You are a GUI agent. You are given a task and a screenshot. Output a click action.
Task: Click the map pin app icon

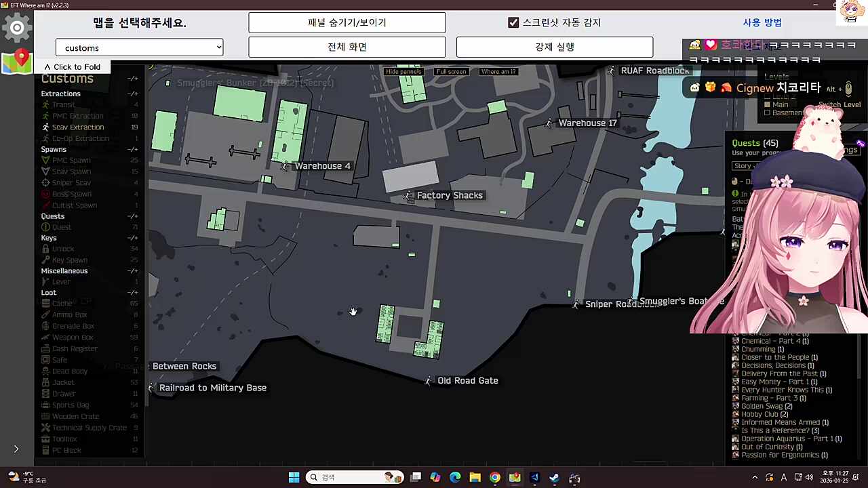(x=17, y=61)
